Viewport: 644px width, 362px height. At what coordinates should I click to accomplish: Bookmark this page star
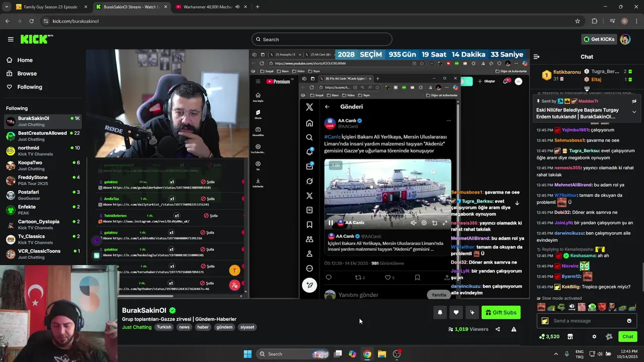coord(578,21)
